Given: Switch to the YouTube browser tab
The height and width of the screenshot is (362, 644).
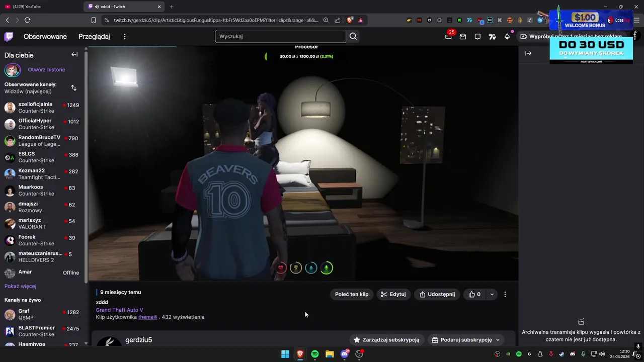Looking at the screenshot, I should point(40,7).
